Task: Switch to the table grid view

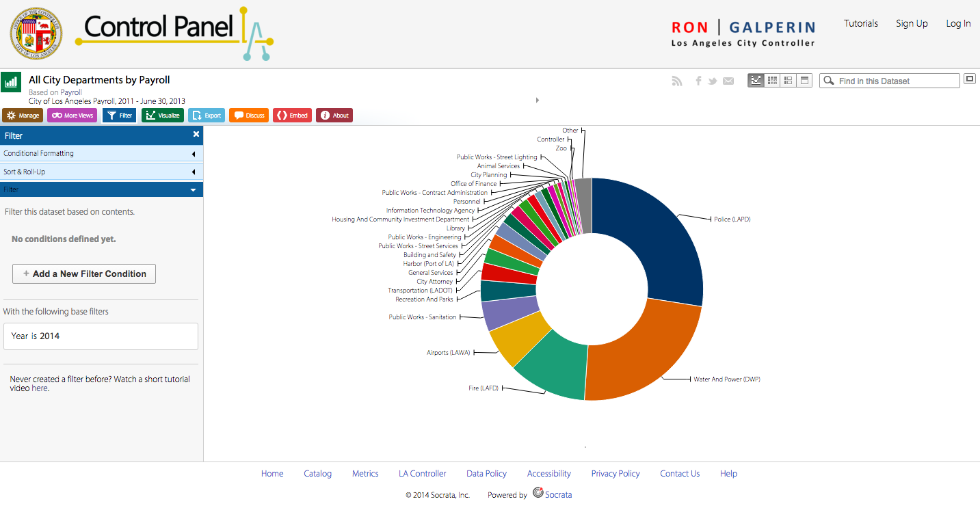Action: (x=772, y=81)
